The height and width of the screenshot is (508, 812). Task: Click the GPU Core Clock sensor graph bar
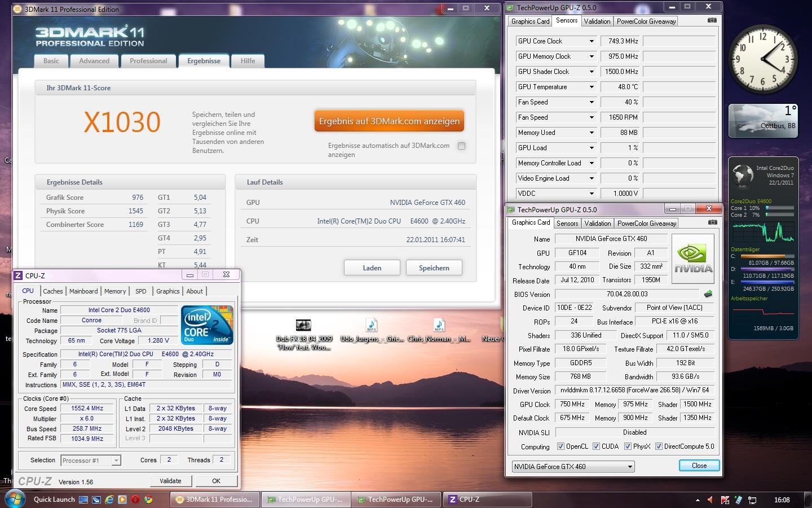click(x=679, y=41)
